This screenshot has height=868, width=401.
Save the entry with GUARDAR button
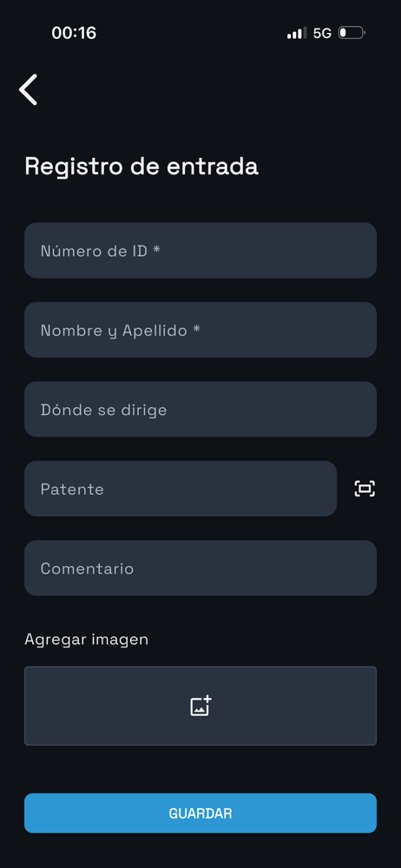[x=200, y=813]
